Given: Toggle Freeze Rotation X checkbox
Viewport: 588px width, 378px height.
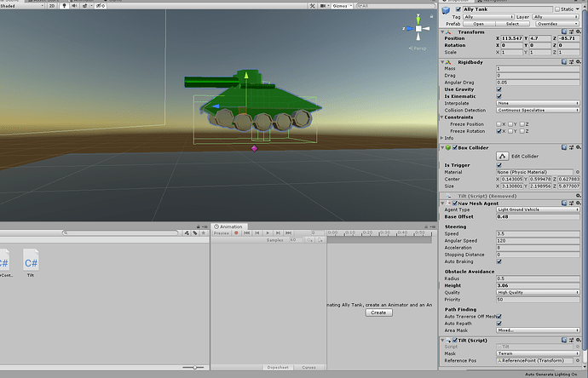Looking at the screenshot, I should (x=499, y=131).
